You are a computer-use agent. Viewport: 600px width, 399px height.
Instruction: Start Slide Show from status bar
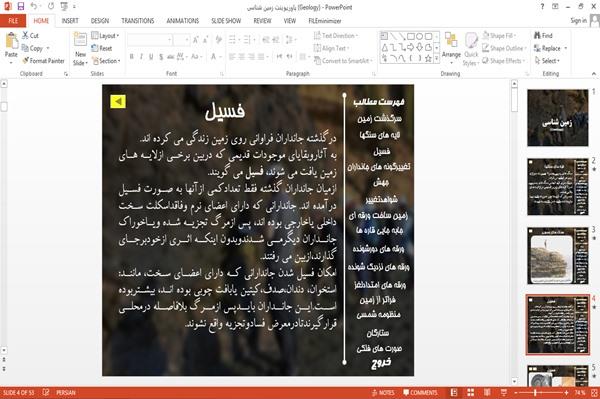tap(504, 392)
